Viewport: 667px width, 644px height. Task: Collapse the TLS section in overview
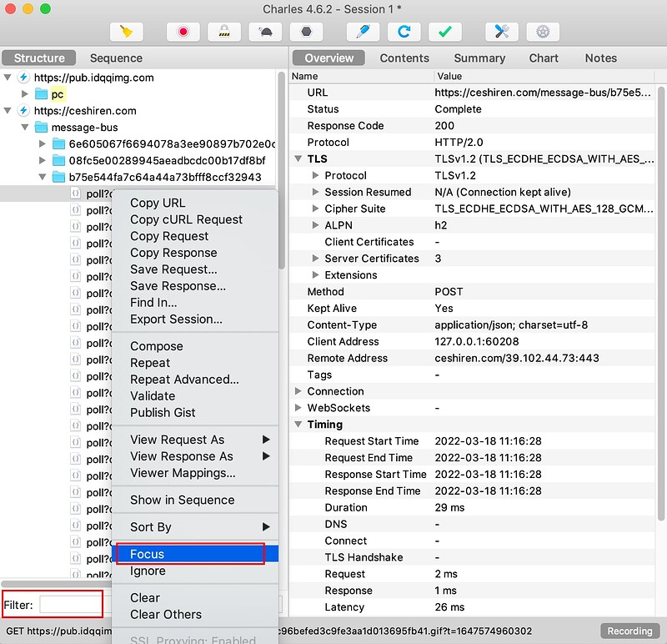(298, 158)
